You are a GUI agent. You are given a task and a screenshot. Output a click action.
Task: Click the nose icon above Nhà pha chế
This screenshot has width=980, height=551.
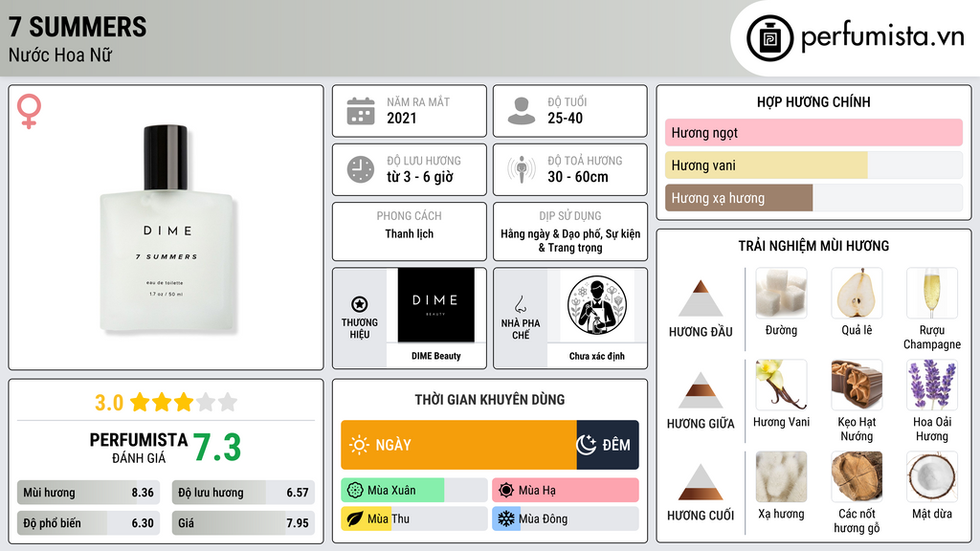(520, 304)
